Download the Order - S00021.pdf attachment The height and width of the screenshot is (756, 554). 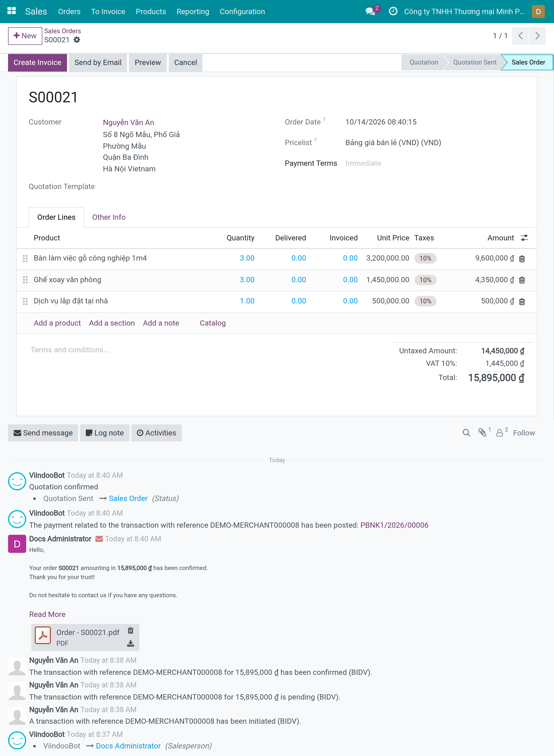tap(130, 644)
